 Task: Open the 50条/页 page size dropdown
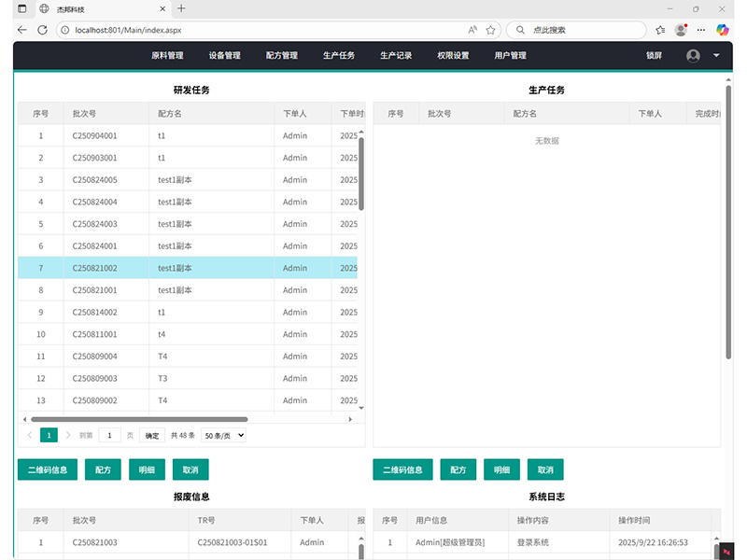[x=223, y=435]
